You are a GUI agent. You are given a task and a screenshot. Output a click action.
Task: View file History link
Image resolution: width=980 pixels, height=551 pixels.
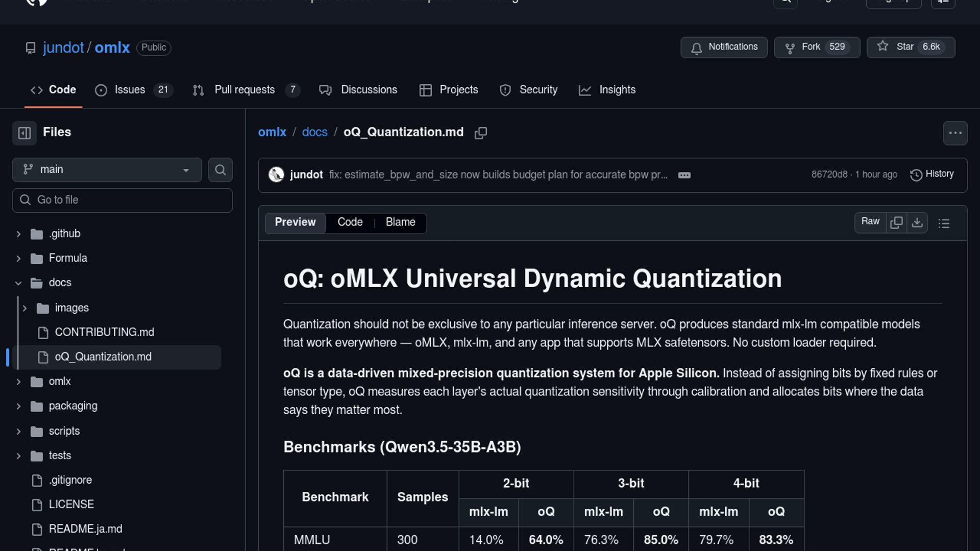(x=932, y=174)
